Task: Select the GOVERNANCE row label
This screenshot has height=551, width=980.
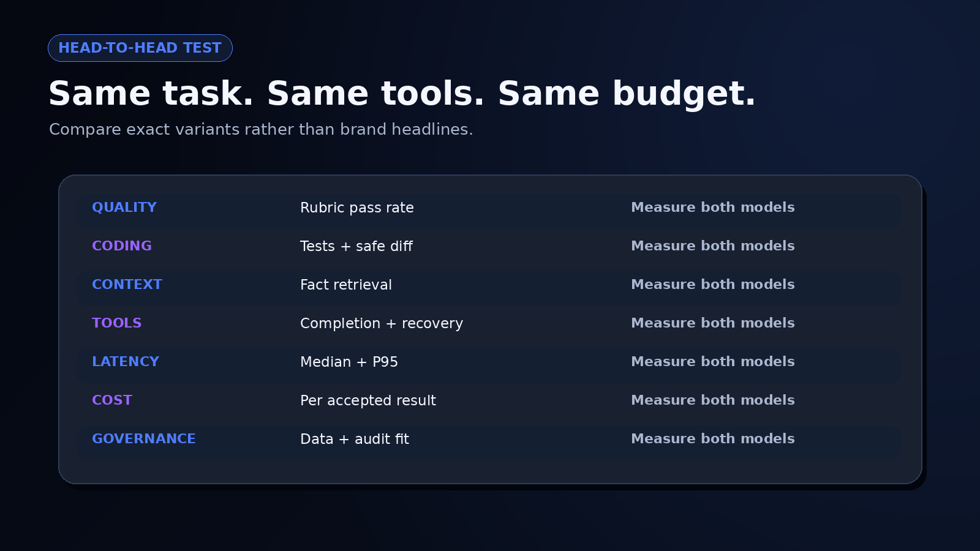Action: 144,439
